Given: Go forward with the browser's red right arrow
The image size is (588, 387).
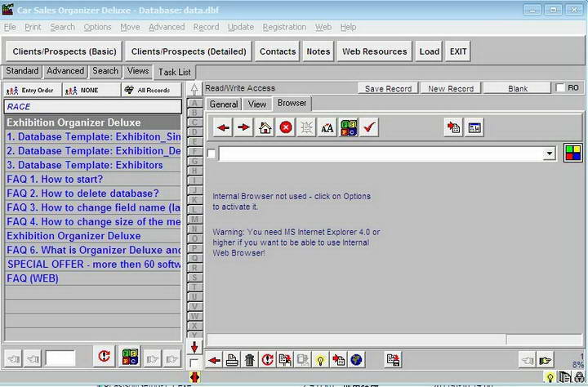Looking at the screenshot, I should [243, 128].
